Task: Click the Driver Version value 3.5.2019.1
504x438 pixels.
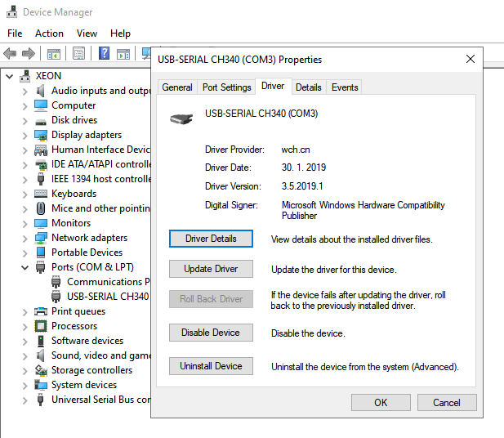Action: [302, 186]
